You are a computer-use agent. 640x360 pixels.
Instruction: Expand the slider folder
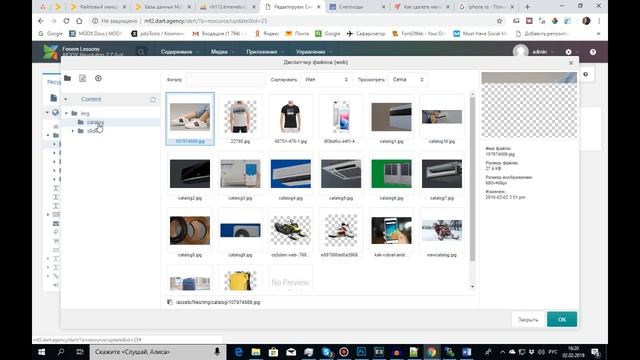(73, 131)
